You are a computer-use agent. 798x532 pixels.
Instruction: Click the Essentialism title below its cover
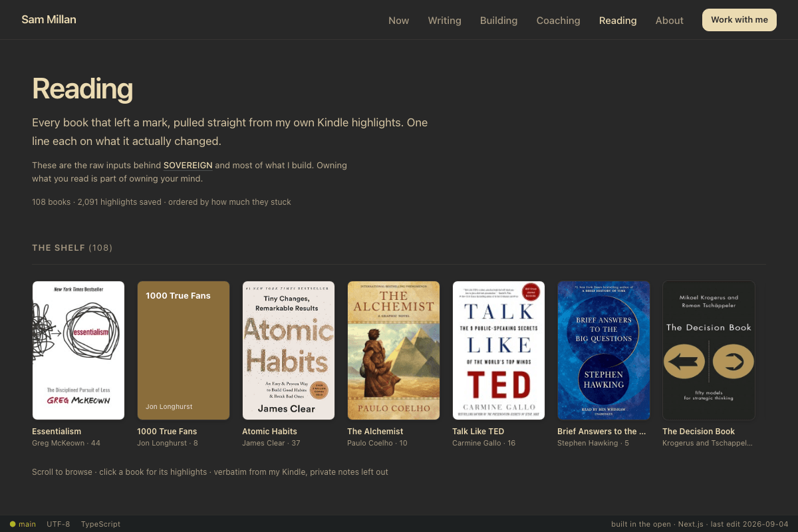click(57, 432)
